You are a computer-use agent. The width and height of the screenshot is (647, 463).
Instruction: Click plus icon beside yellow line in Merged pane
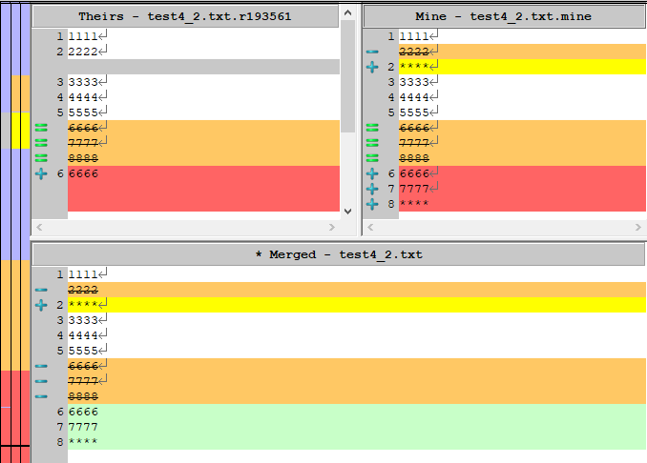point(41,305)
